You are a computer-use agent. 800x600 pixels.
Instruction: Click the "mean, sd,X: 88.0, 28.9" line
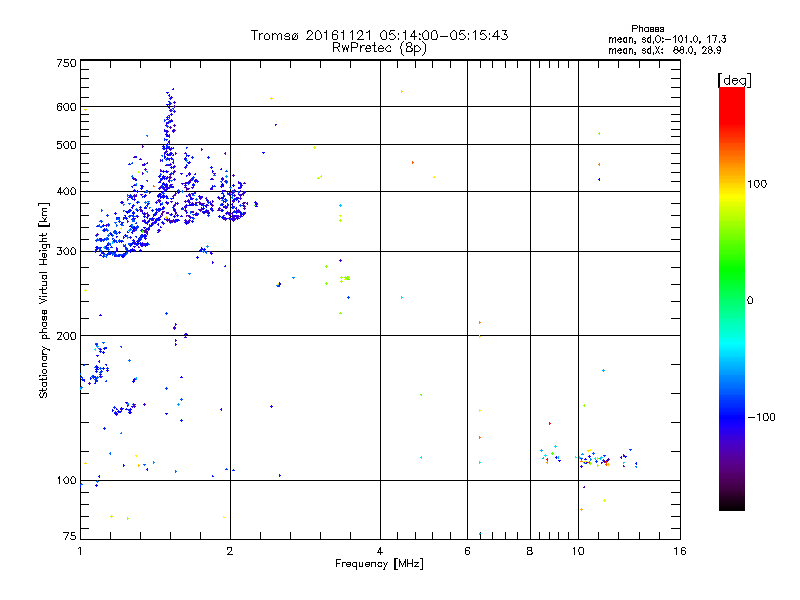tap(664, 51)
